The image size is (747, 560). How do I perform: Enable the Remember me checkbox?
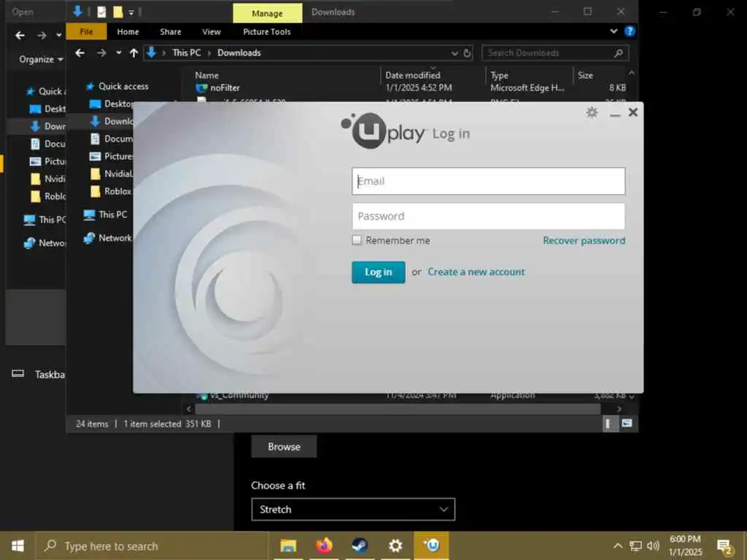(x=357, y=240)
